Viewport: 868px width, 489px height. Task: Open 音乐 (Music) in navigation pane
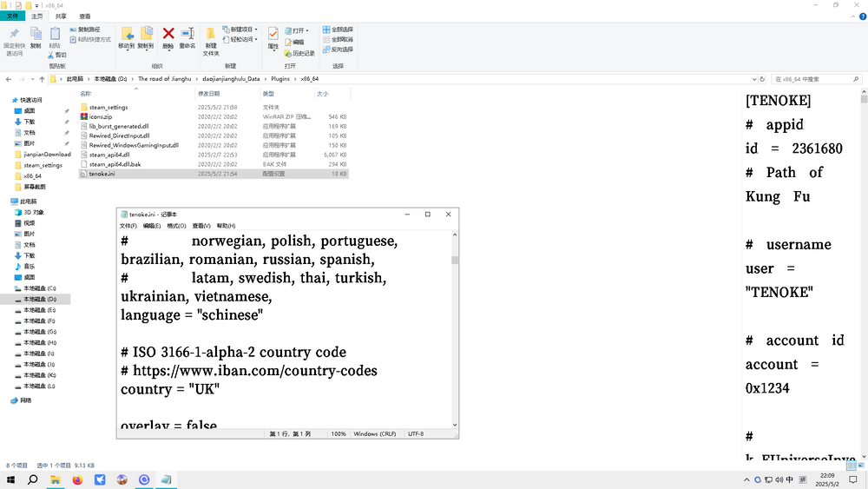click(29, 267)
